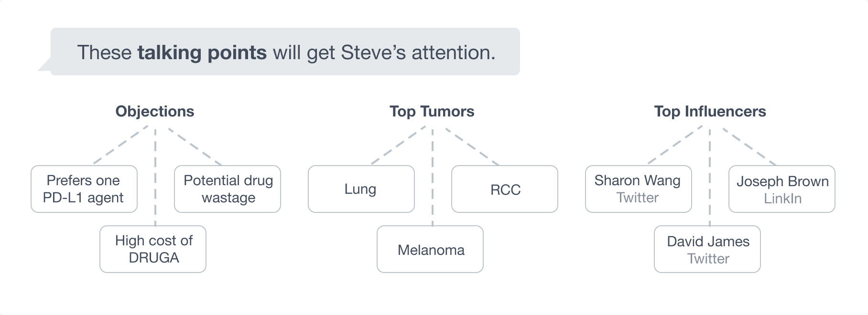
Task: Click the word "DRUGA" in the objection box
Action: [x=154, y=258]
